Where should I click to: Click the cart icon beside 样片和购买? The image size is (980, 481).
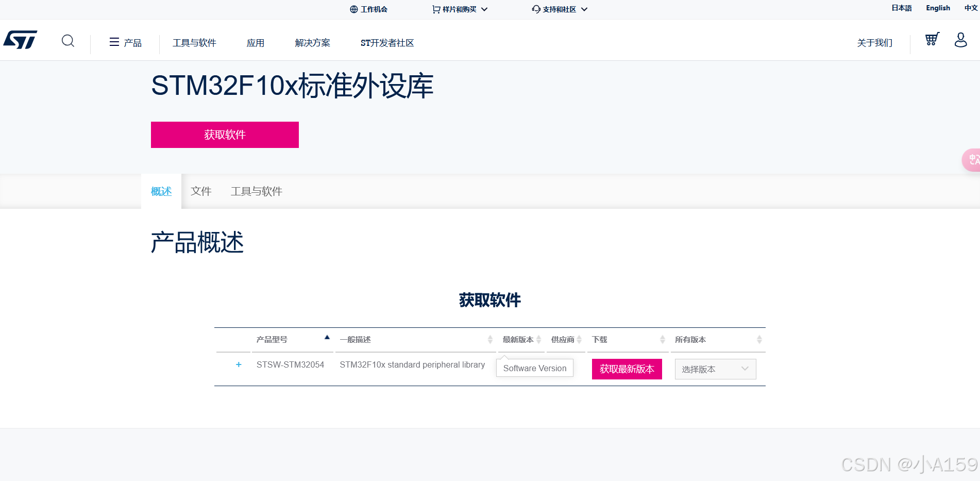pyautogui.click(x=436, y=9)
